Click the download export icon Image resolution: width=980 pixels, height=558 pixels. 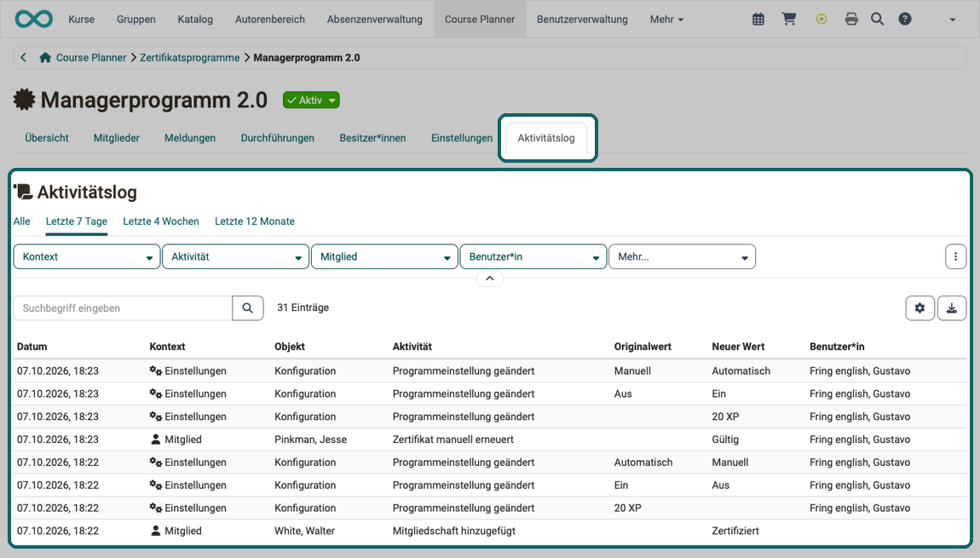(952, 308)
